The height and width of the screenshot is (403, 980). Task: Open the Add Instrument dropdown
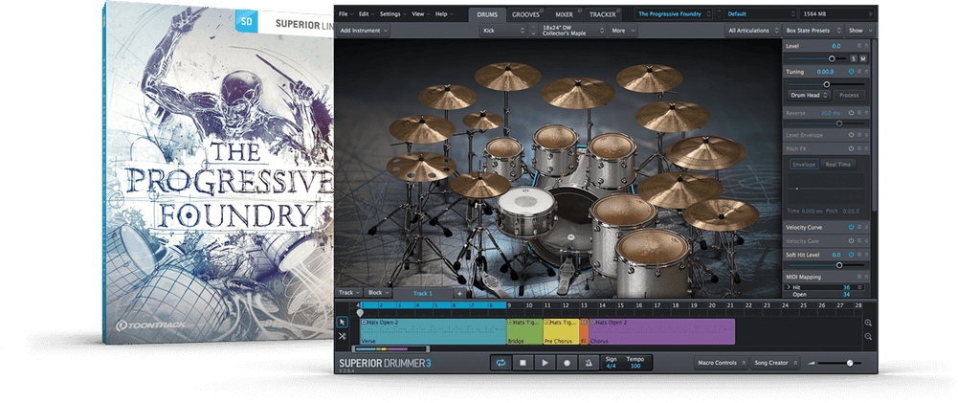pos(363,30)
